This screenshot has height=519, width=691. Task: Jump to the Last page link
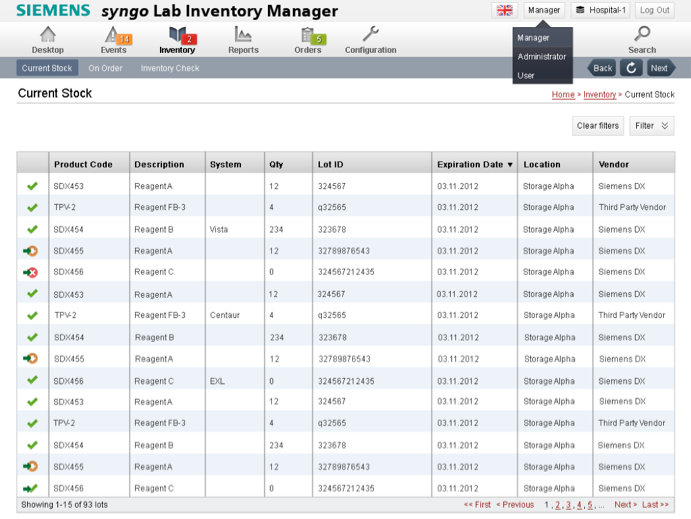tap(655, 505)
